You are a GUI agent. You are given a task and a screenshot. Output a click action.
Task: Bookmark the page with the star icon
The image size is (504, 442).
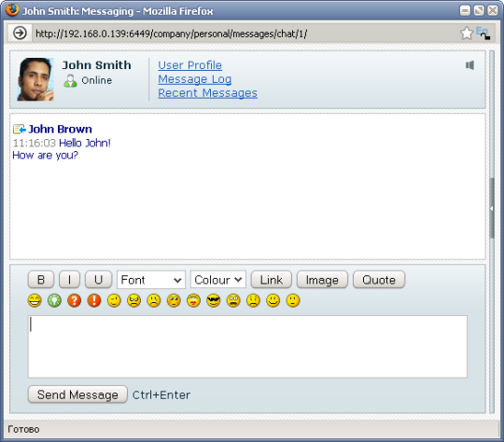(x=467, y=33)
